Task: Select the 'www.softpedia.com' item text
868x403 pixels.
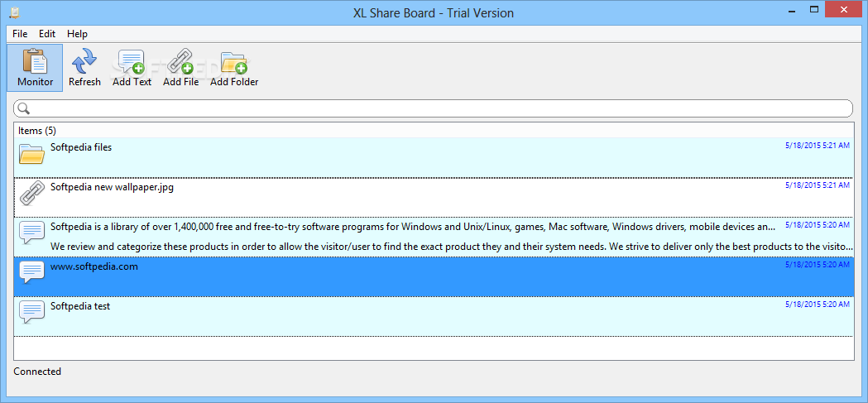Action: coord(94,266)
